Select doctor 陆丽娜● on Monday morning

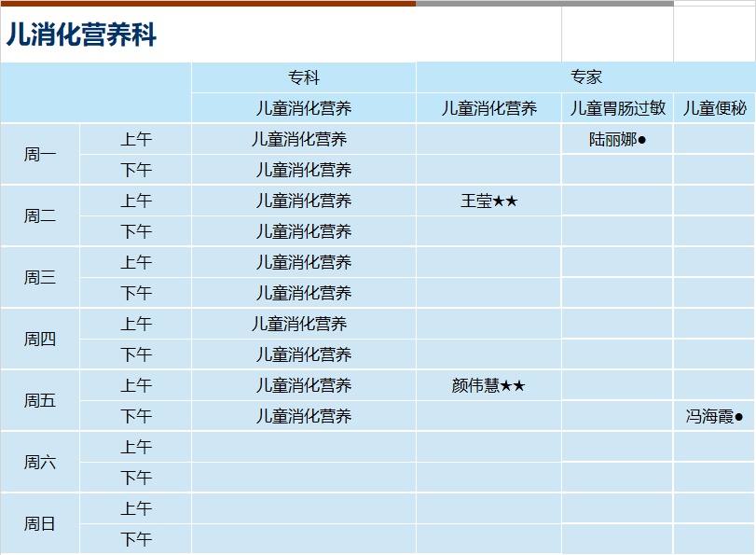coord(617,140)
